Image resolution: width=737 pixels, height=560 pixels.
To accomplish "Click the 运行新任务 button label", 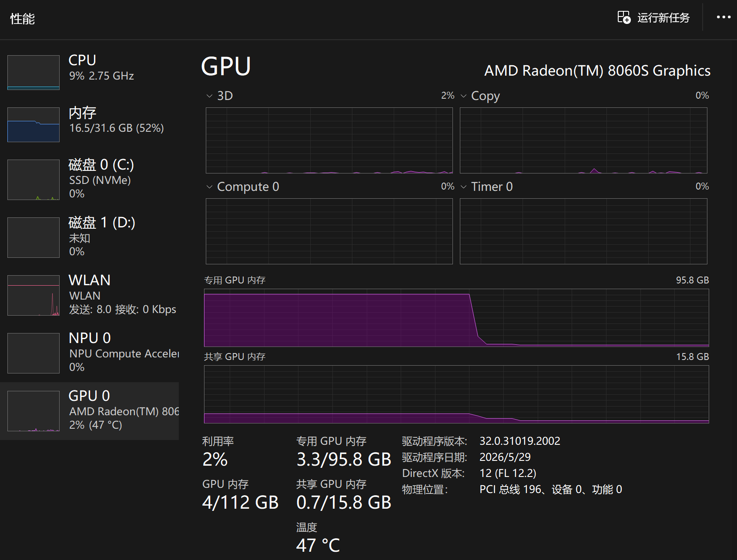I will pos(663,18).
